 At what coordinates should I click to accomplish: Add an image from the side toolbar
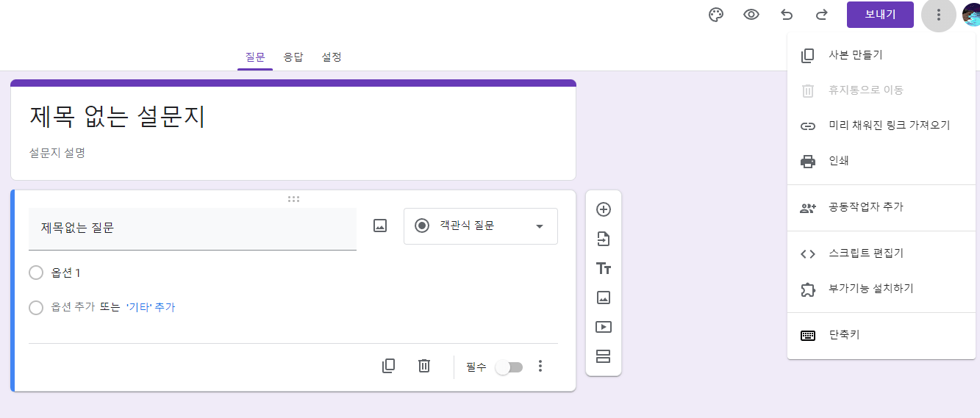click(604, 298)
